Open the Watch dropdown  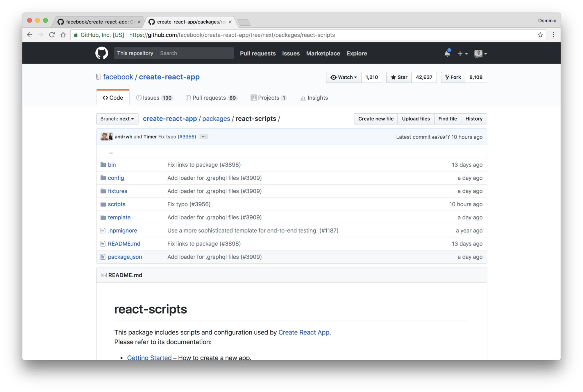point(344,77)
